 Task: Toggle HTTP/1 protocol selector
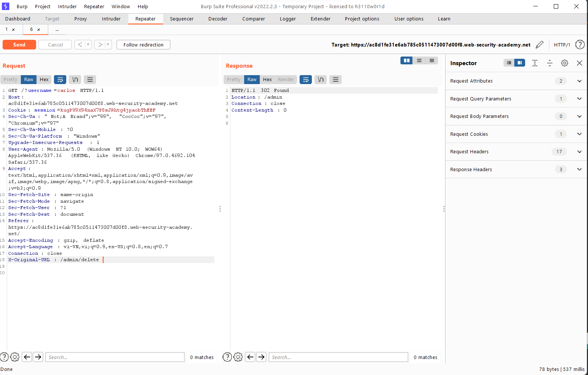562,45
